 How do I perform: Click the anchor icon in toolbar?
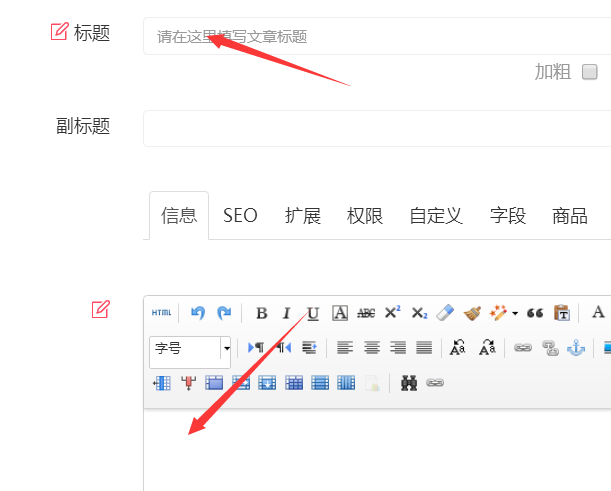tap(575, 348)
